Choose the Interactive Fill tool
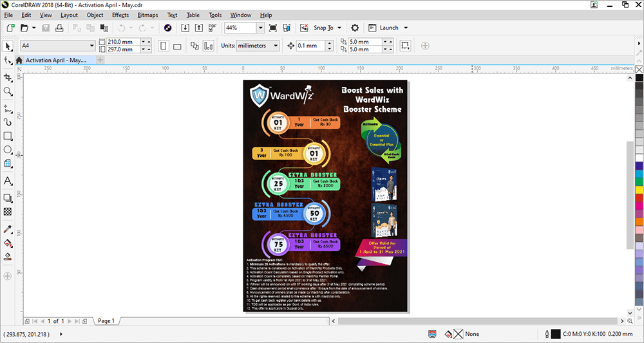Screen dimensions: 644x343 pyautogui.click(x=7, y=243)
